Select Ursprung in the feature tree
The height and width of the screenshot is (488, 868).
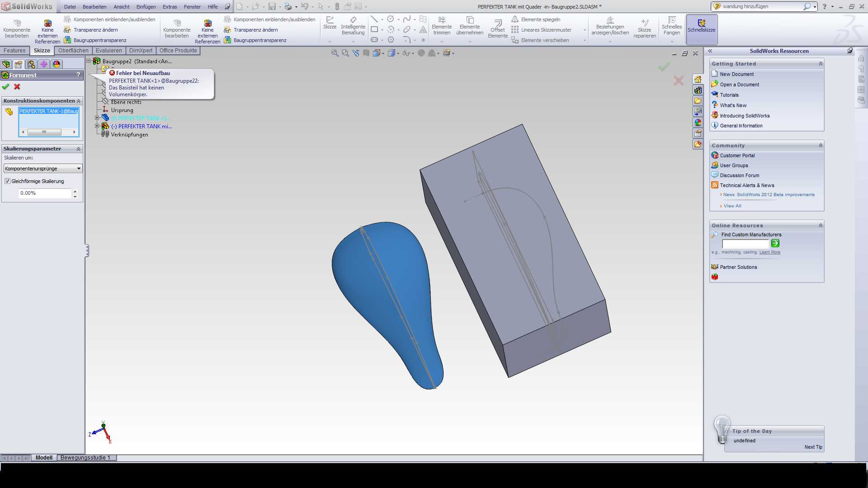(122, 110)
